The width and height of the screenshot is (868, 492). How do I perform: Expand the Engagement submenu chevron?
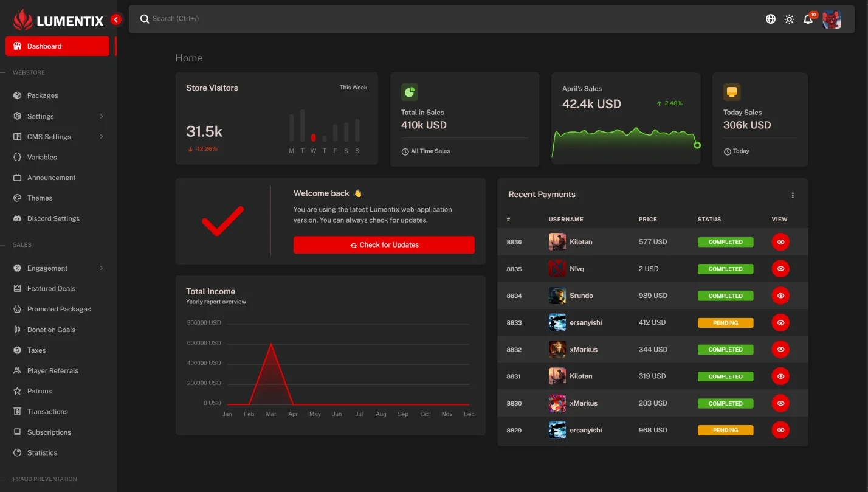pos(102,268)
